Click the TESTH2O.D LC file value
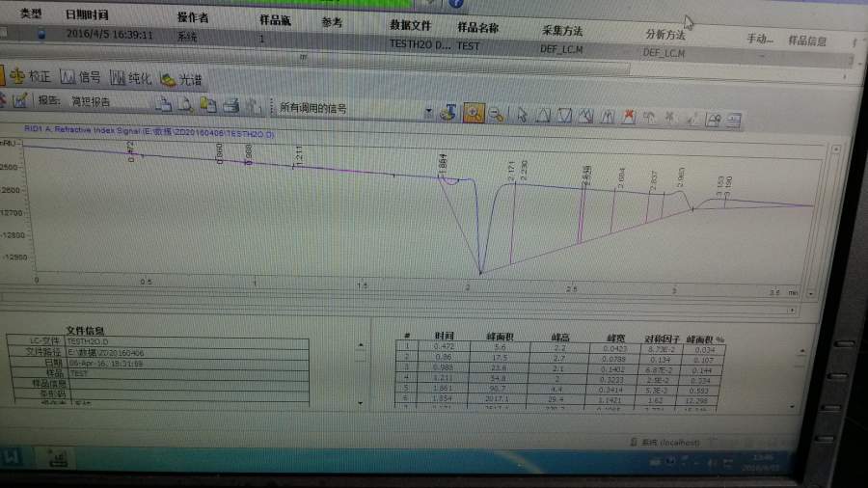Image resolution: width=868 pixels, height=488 pixels. [x=89, y=342]
